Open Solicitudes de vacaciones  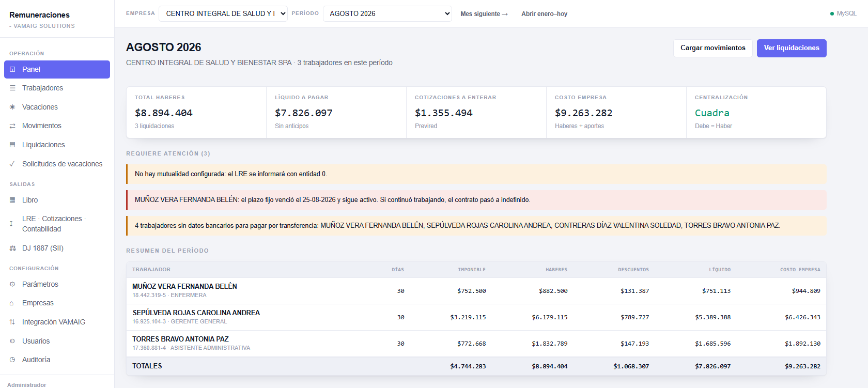57,164
